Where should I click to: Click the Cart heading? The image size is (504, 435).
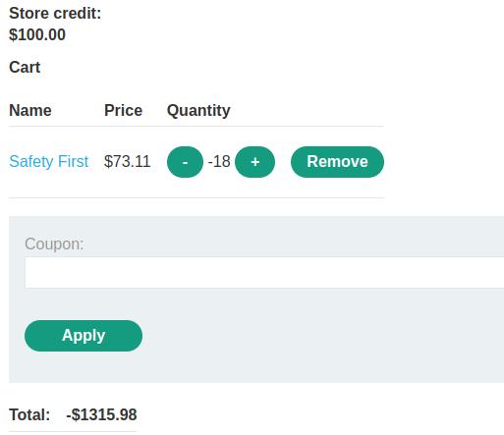point(25,68)
